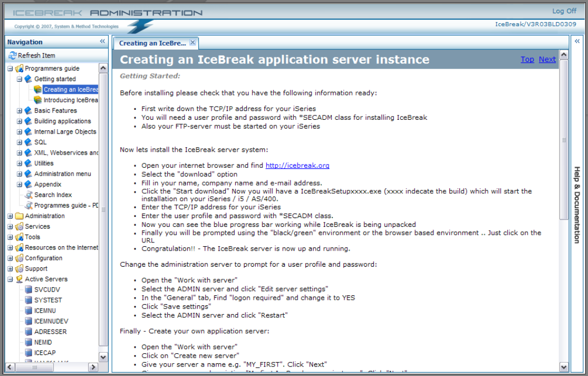Click the navigation horizontal scroll-left arrow

(10, 367)
